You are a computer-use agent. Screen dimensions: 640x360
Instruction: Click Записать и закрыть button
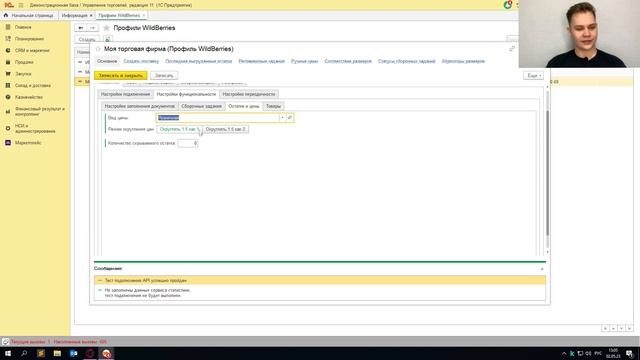[x=121, y=76]
